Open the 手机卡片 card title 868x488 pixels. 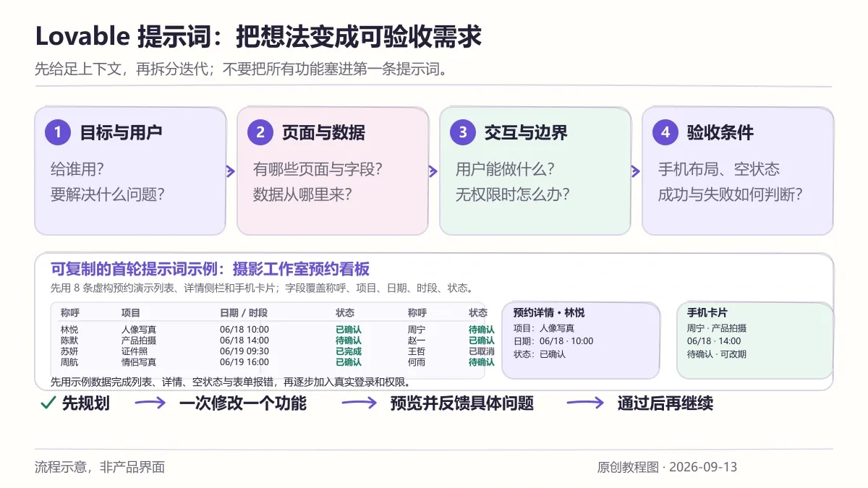coord(707,313)
